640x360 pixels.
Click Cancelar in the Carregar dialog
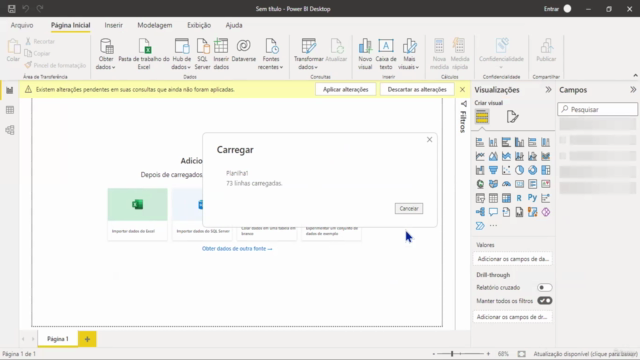point(409,209)
